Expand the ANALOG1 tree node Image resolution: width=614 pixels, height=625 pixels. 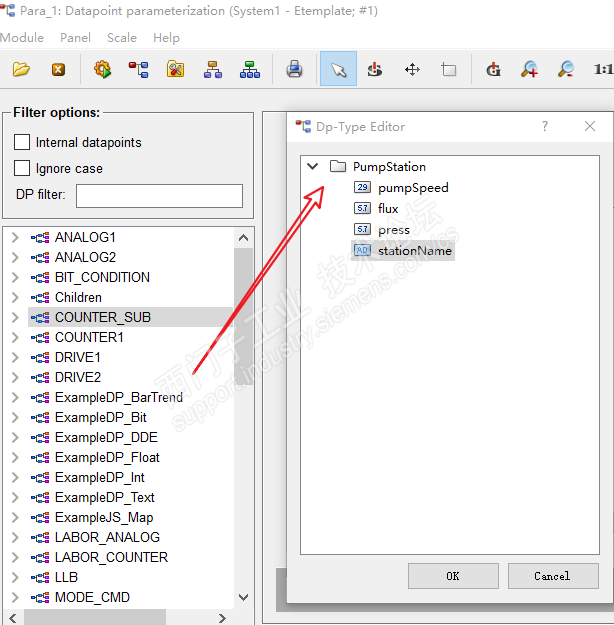coord(15,238)
